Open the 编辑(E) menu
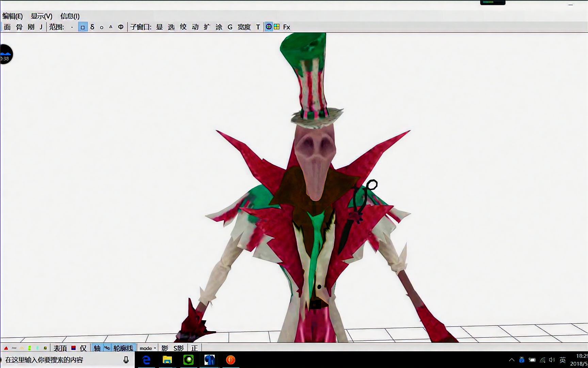Image resolution: width=588 pixels, height=368 pixels. pos(13,16)
